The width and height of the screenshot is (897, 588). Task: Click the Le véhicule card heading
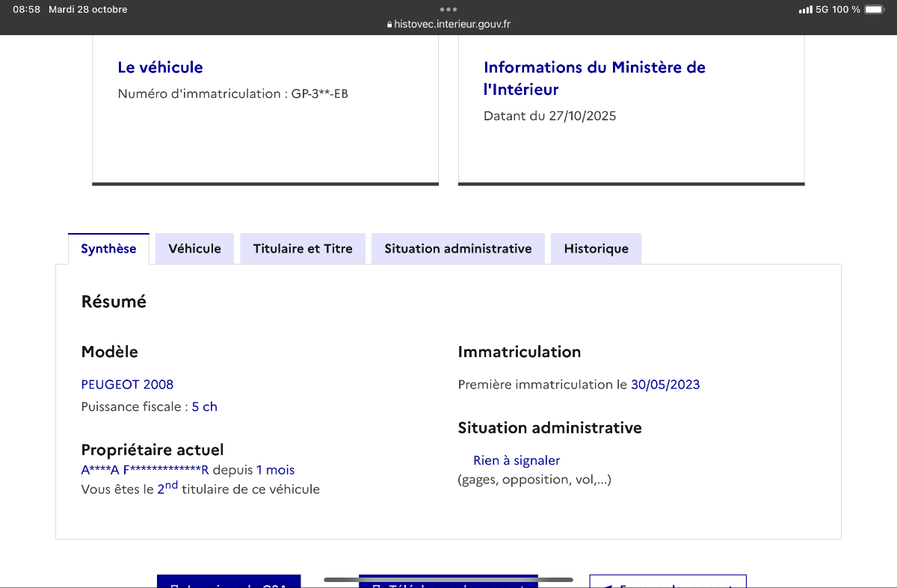160,67
